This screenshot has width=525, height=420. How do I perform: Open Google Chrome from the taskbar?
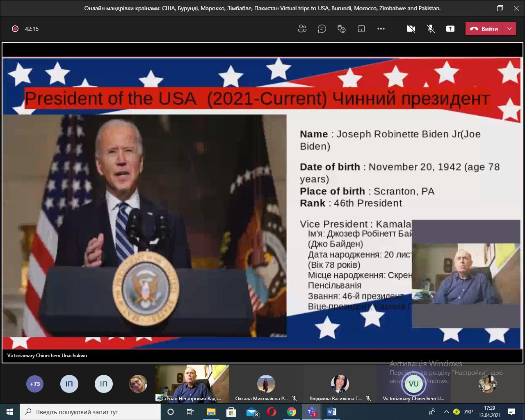click(x=292, y=412)
